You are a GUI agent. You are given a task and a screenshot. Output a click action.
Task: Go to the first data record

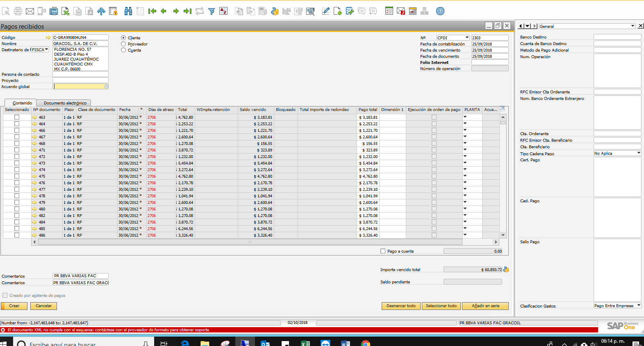(x=152, y=11)
